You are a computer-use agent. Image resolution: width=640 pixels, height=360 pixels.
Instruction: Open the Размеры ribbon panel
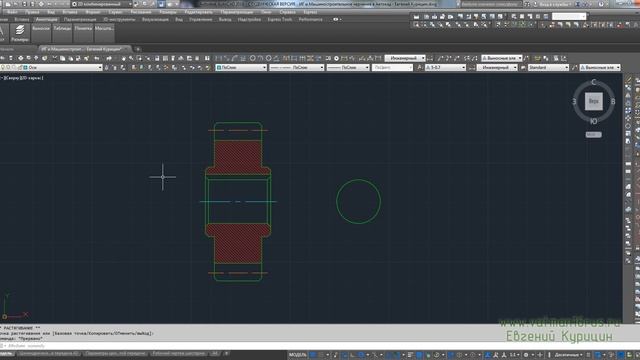pyautogui.click(x=20, y=33)
